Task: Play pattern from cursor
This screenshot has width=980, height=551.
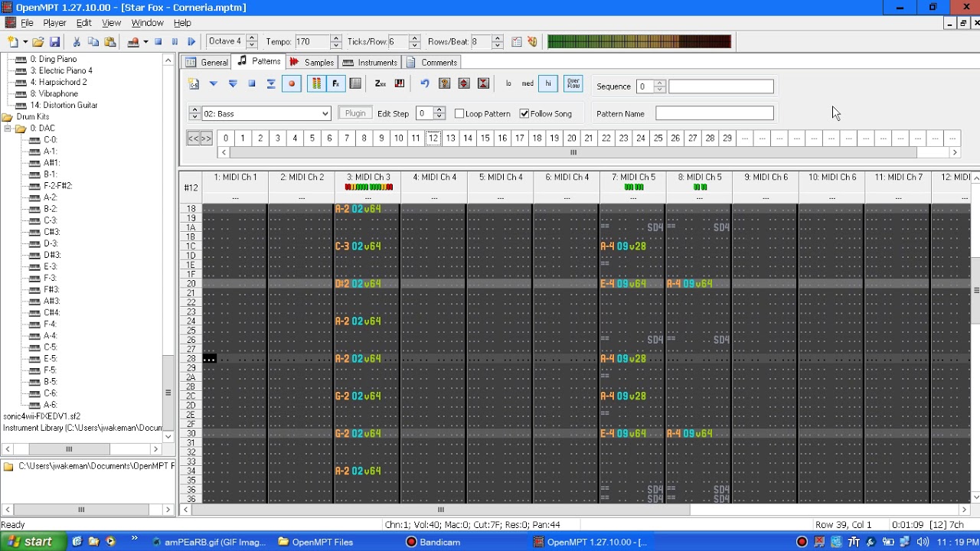Action: (x=214, y=83)
